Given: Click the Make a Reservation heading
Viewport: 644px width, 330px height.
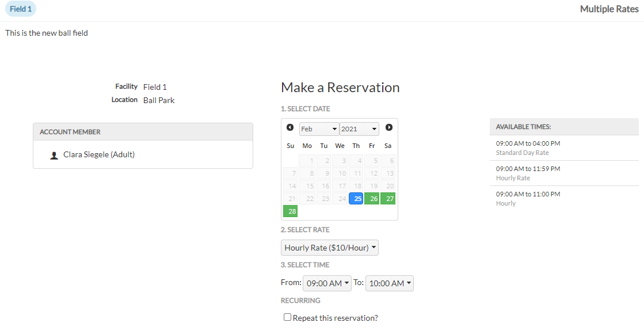Looking at the screenshot, I should coord(340,88).
